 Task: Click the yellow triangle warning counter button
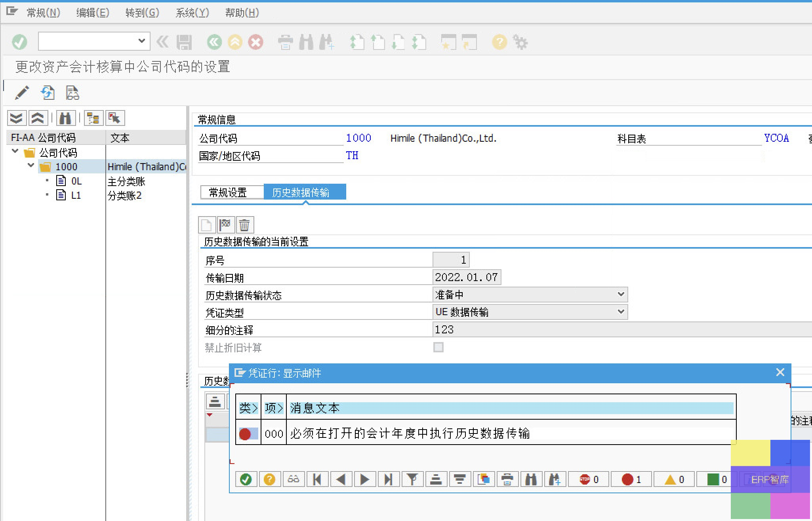click(674, 479)
